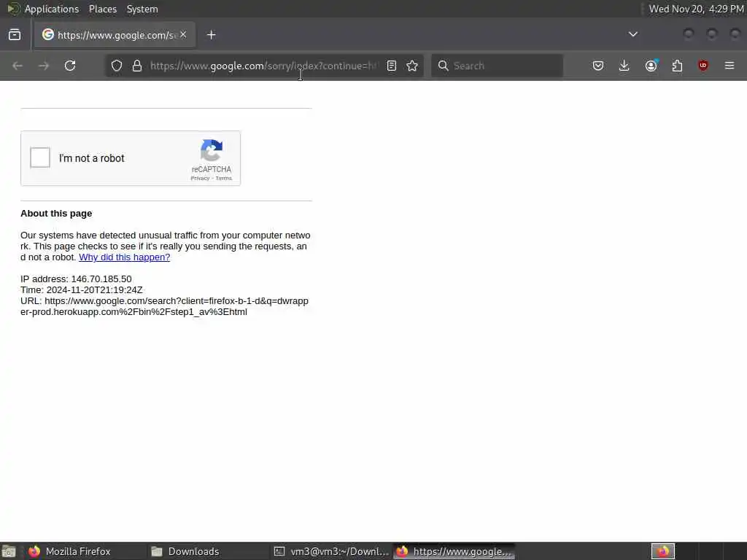This screenshot has width=747, height=560.
Task: Click the Applications menu logo icon
Action: point(13,9)
